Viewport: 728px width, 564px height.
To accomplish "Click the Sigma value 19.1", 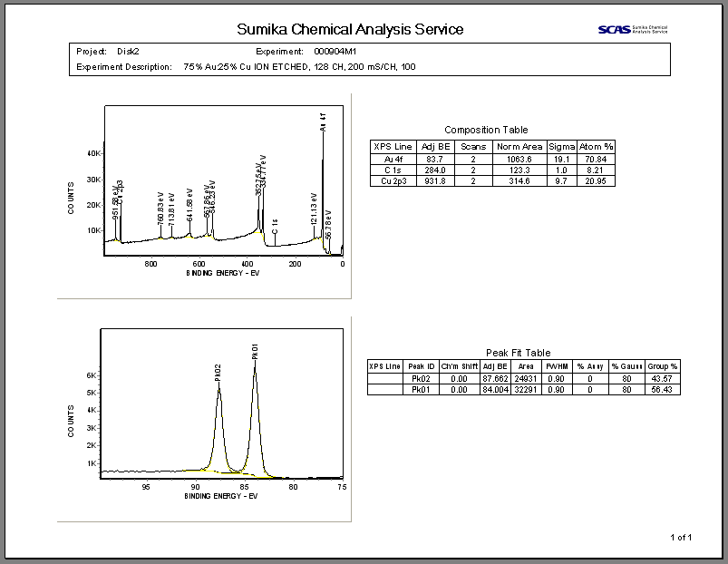I will [x=562, y=160].
